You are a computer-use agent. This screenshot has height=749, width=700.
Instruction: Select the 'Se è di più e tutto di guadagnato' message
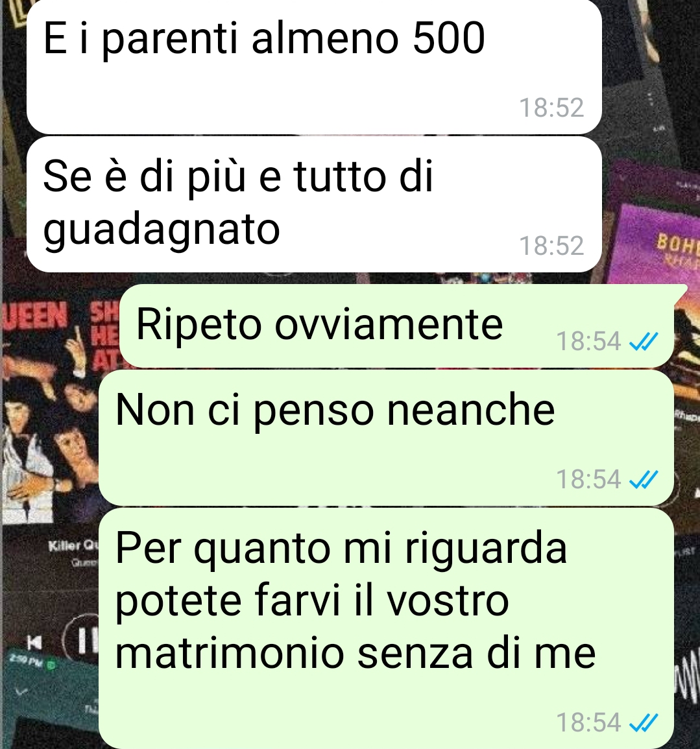314,204
